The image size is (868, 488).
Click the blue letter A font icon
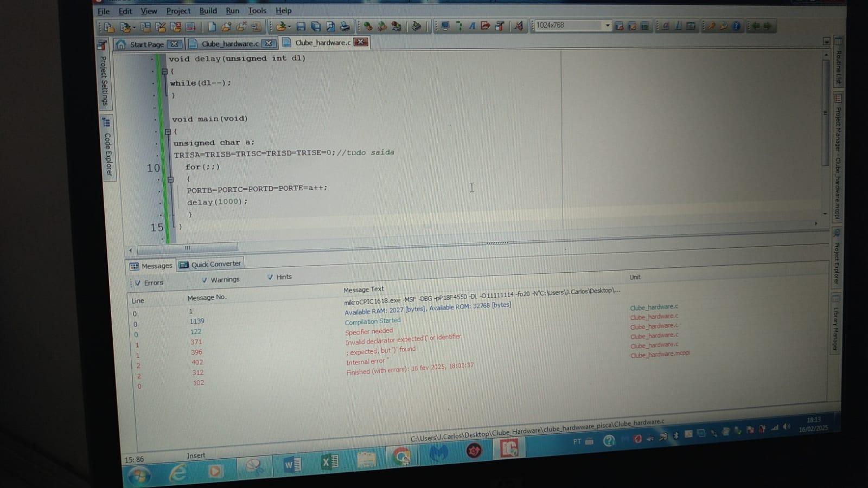tap(472, 26)
